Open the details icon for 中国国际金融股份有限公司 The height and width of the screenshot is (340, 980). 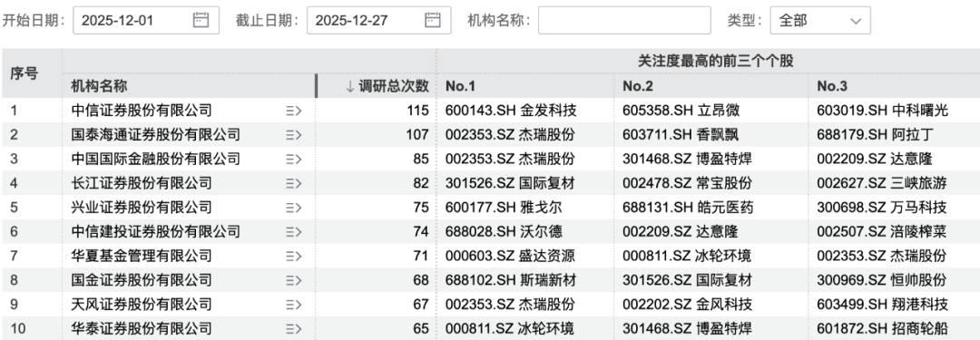[294, 159]
